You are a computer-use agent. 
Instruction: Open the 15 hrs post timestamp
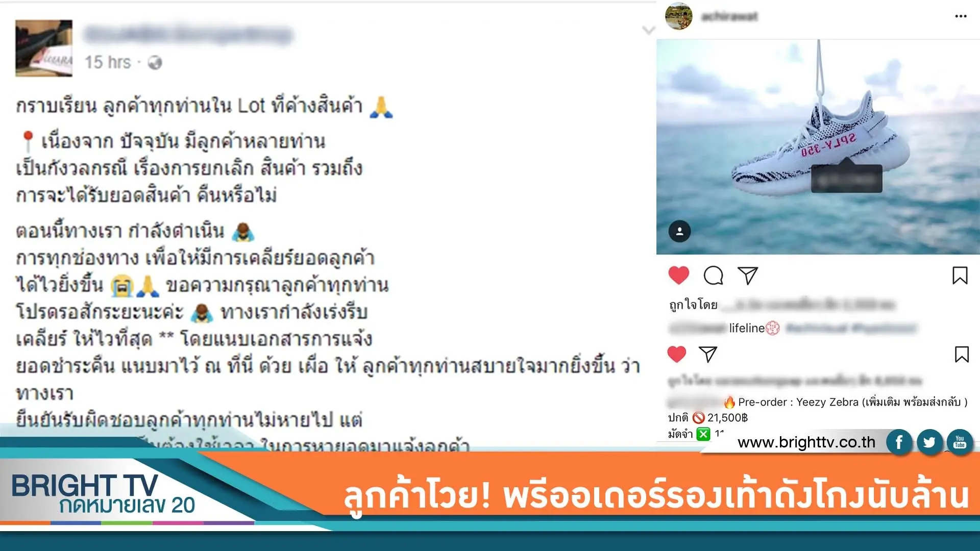(x=108, y=62)
